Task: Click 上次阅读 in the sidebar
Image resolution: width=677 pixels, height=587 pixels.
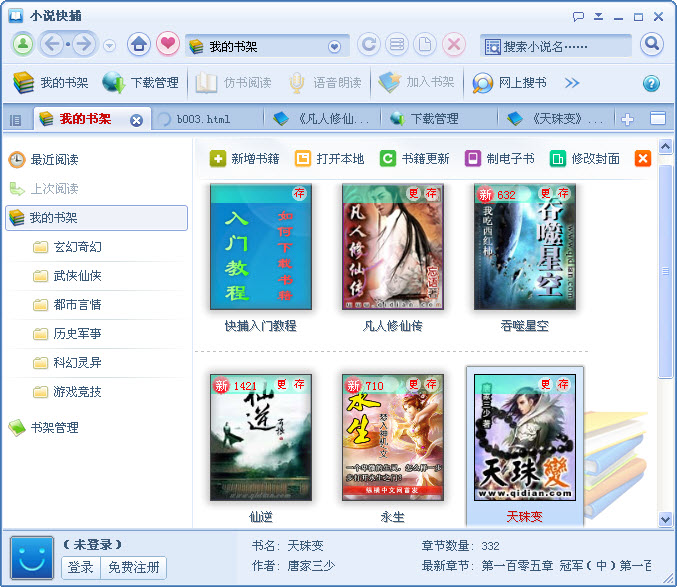Action: [x=44, y=189]
